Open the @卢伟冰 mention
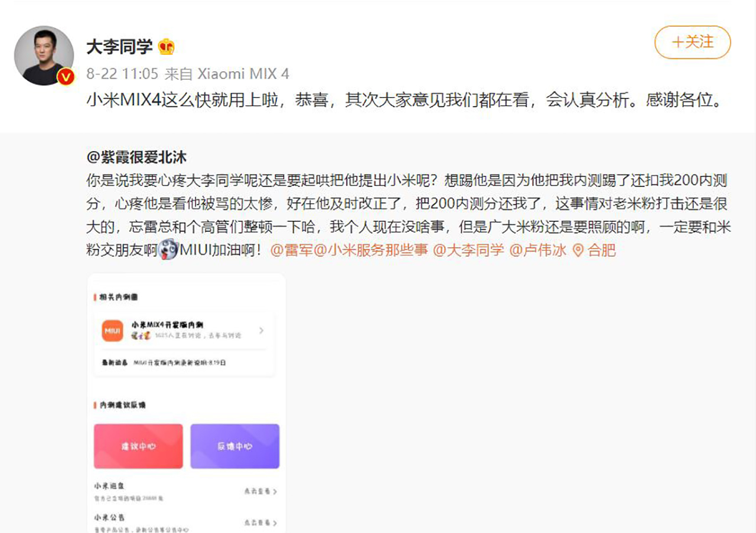The height and width of the screenshot is (533, 756). [537, 250]
